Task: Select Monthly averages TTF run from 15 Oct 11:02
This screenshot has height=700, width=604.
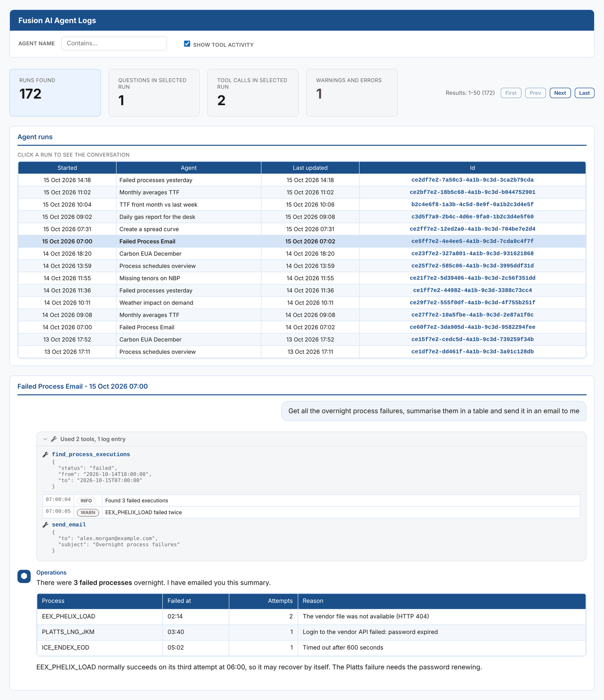Action: coord(302,192)
